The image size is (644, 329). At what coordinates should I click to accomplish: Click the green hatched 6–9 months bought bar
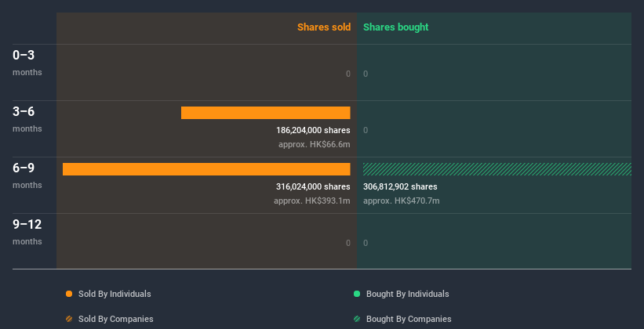(497, 169)
